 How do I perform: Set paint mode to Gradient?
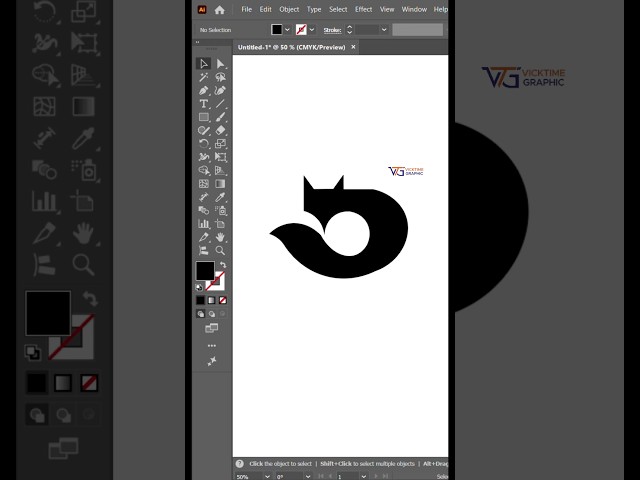(x=211, y=300)
